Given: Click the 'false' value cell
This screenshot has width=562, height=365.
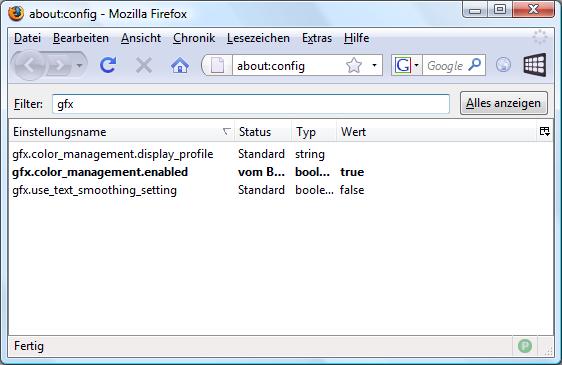Looking at the screenshot, I should (352, 190).
